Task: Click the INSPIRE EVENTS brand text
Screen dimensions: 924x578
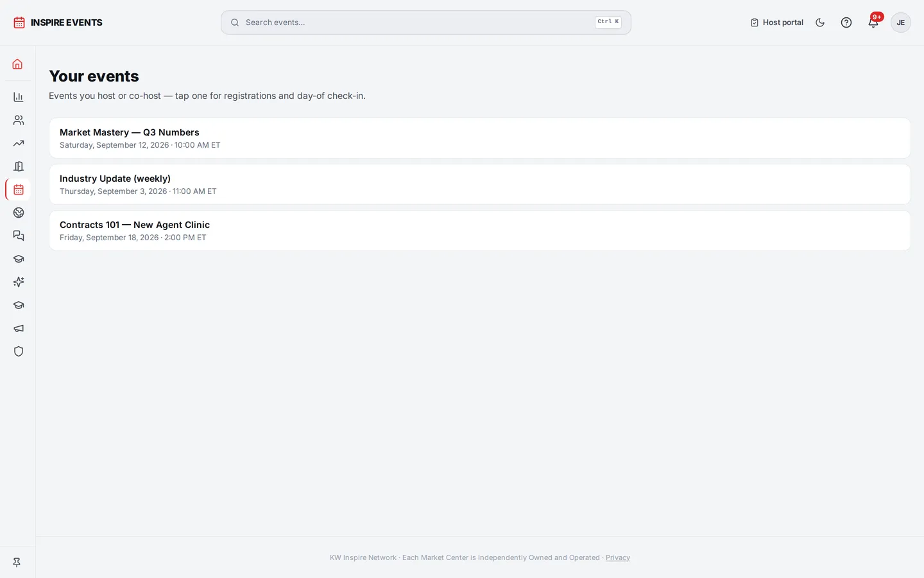Action: (x=67, y=22)
